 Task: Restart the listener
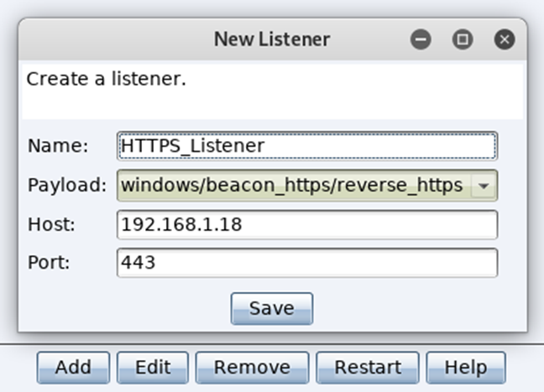[x=368, y=368]
